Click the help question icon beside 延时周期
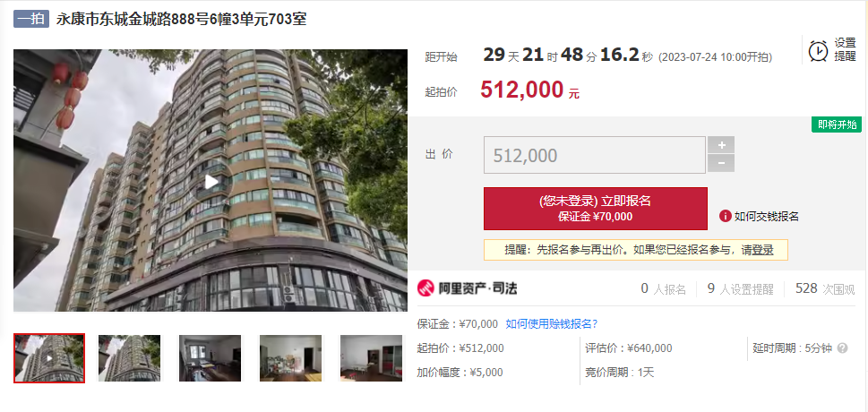The image size is (868, 412). click(x=843, y=348)
